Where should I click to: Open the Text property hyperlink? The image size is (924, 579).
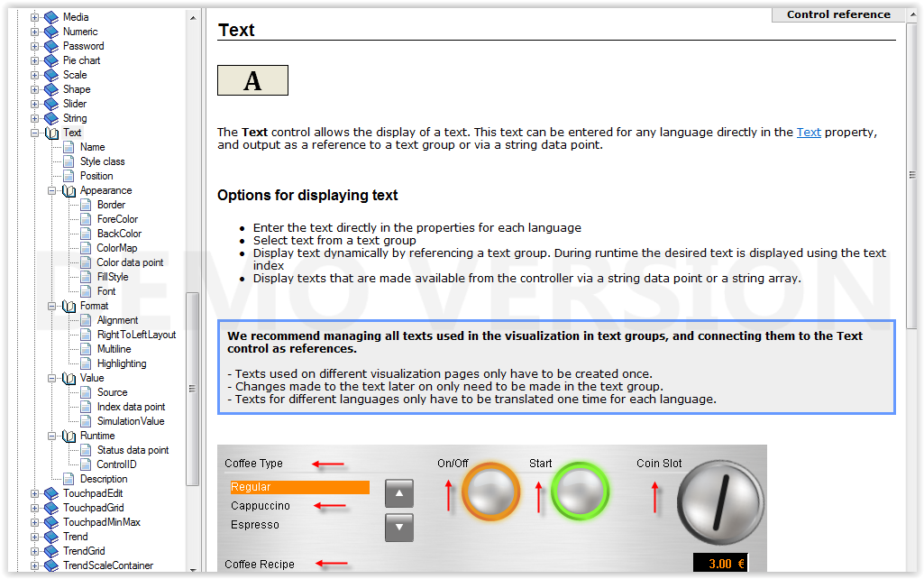tap(809, 132)
